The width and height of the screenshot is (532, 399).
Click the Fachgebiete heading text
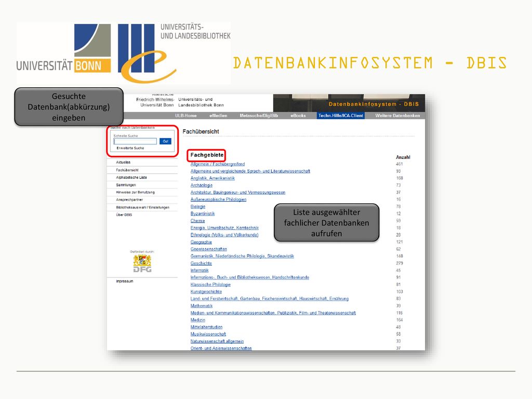[x=207, y=155]
